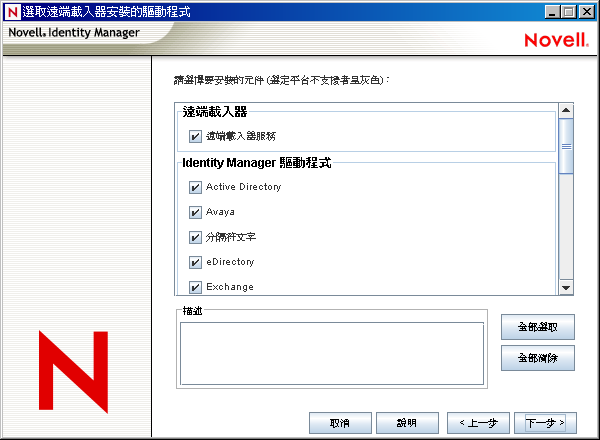600x440 pixels.
Task: Click the 全部清除 clear all button
Action: pos(538,358)
